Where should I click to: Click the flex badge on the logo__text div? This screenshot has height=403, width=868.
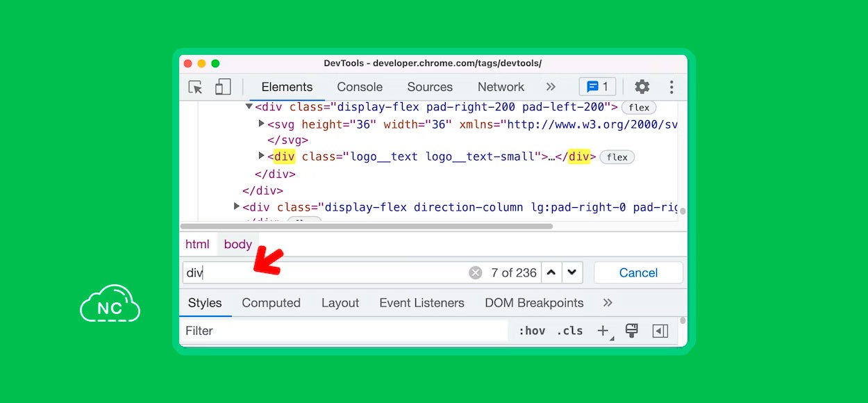click(x=617, y=157)
